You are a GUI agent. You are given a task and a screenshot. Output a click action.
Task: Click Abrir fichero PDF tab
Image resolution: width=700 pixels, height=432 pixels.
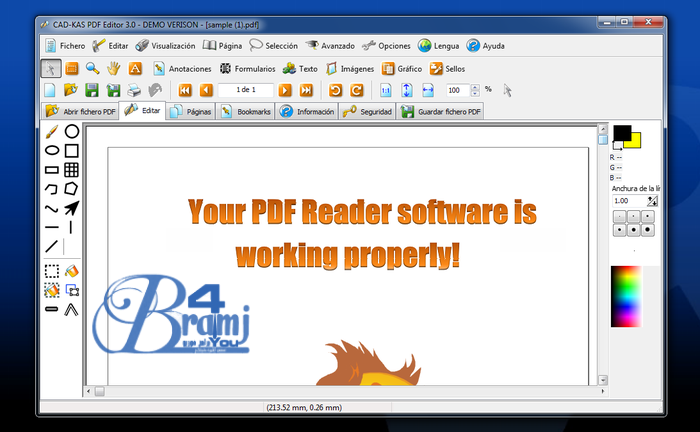point(80,112)
